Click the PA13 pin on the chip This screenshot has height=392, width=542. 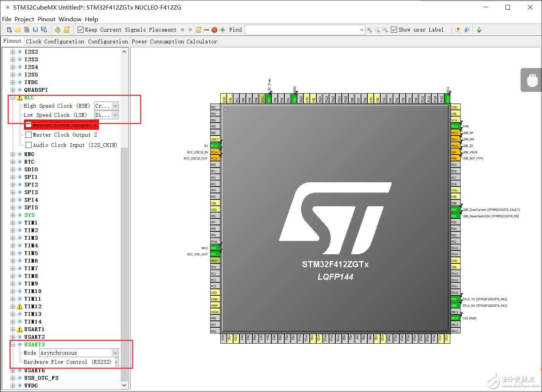pyautogui.click(x=455, y=126)
